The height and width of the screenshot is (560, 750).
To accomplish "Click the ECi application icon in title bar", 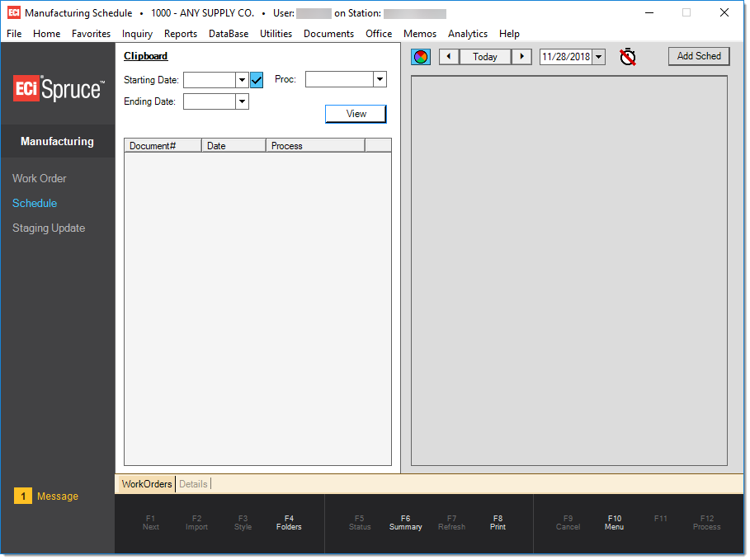I will [x=14, y=12].
